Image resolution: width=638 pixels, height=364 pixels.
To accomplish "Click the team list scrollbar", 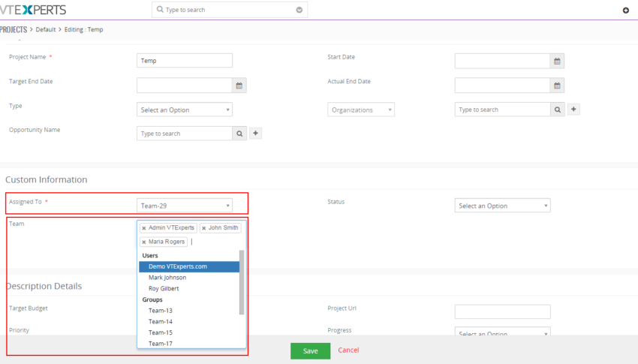I will pyautogui.click(x=242, y=282).
